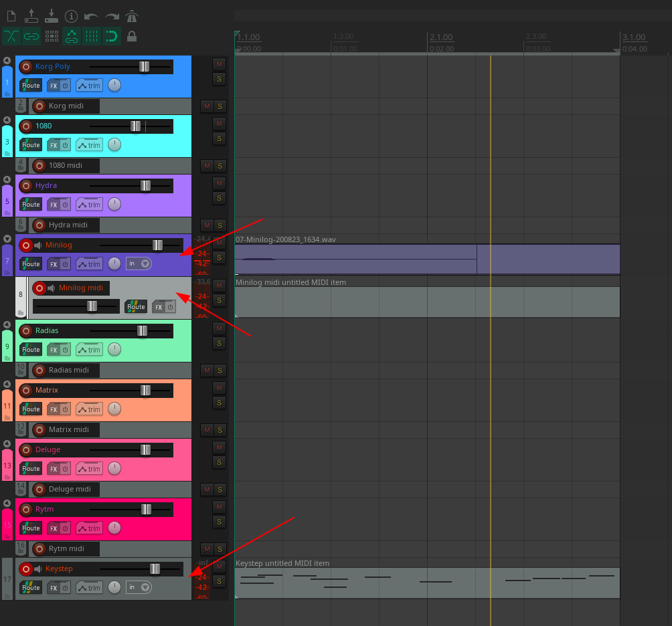Screen dimensions: 672x626
Task: Toggle move envelope points with items
Action: coord(72,36)
